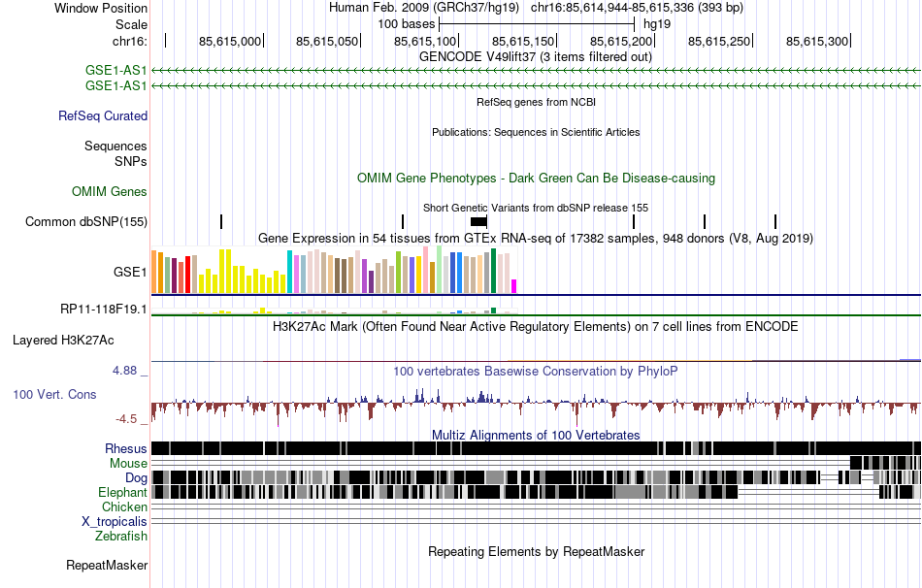Click the 85,615,100 coordinate label
Viewport: 922px width, 588px height.
(425, 41)
